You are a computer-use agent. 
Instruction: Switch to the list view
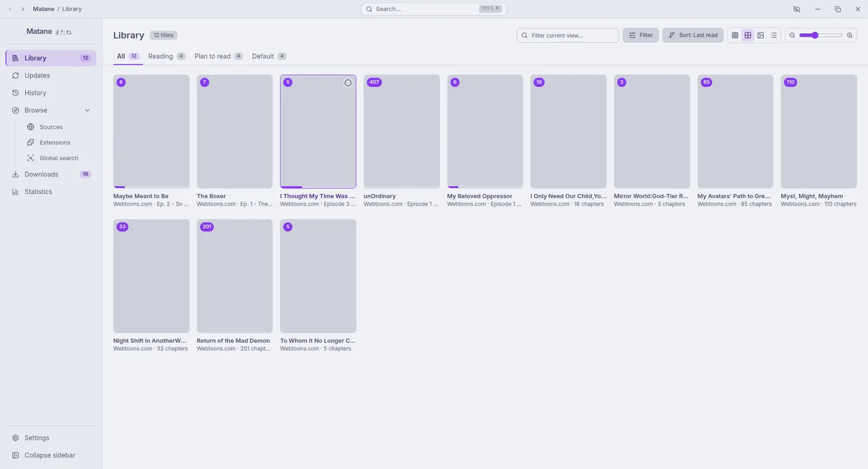pyautogui.click(x=774, y=35)
